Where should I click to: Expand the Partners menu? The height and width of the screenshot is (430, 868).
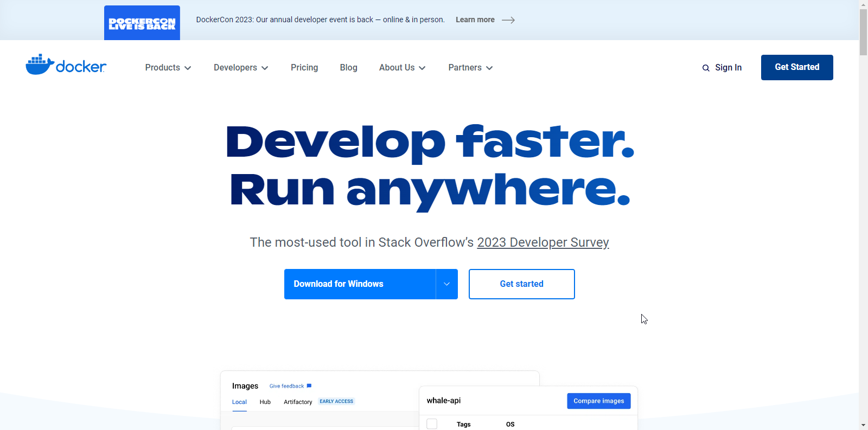click(470, 68)
